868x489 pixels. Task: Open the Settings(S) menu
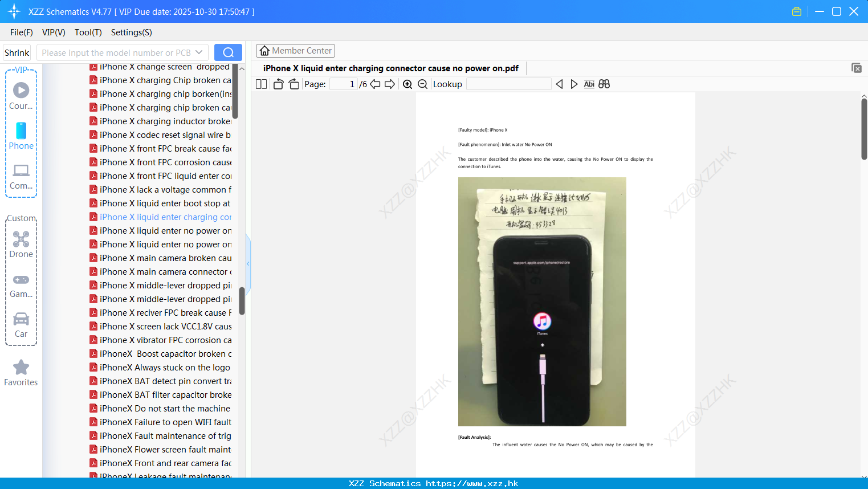click(132, 32)
